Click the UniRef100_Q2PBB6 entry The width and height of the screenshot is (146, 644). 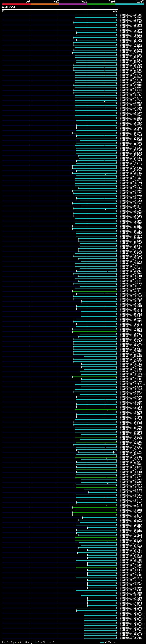tap(131, 595)
